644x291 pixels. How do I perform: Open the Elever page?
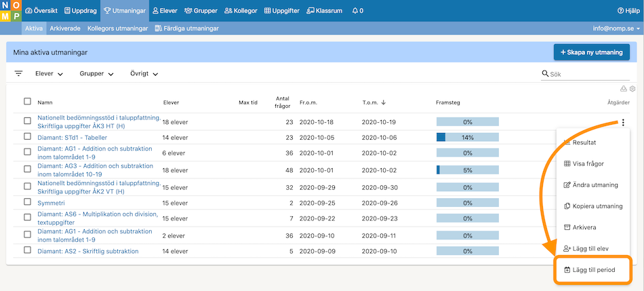165,11
